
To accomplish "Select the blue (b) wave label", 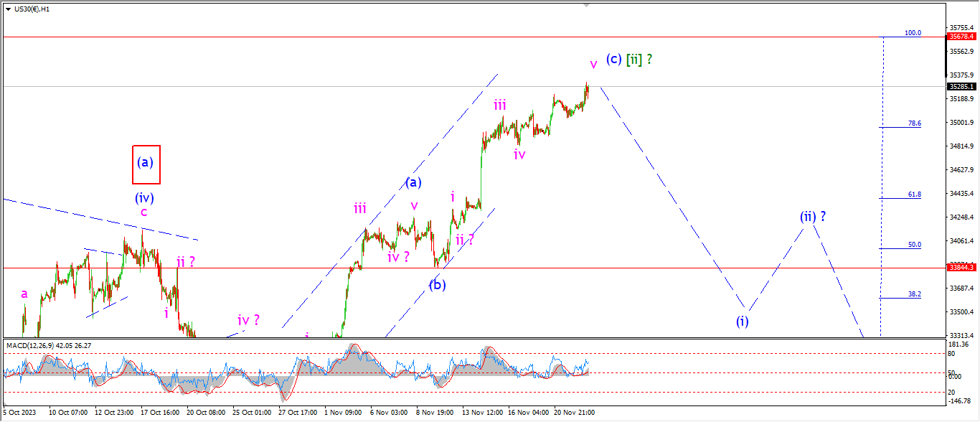I will (437, 285).
